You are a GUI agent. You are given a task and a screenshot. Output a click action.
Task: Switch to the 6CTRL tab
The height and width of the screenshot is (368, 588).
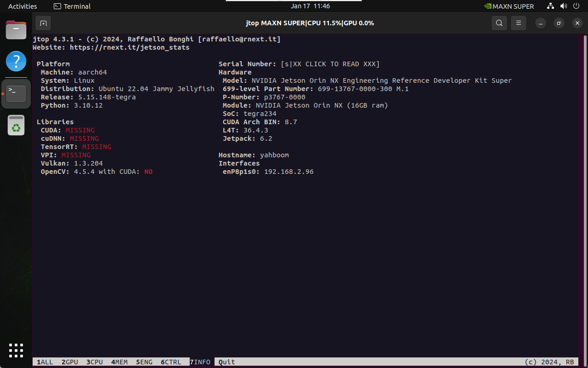point(171,362)
